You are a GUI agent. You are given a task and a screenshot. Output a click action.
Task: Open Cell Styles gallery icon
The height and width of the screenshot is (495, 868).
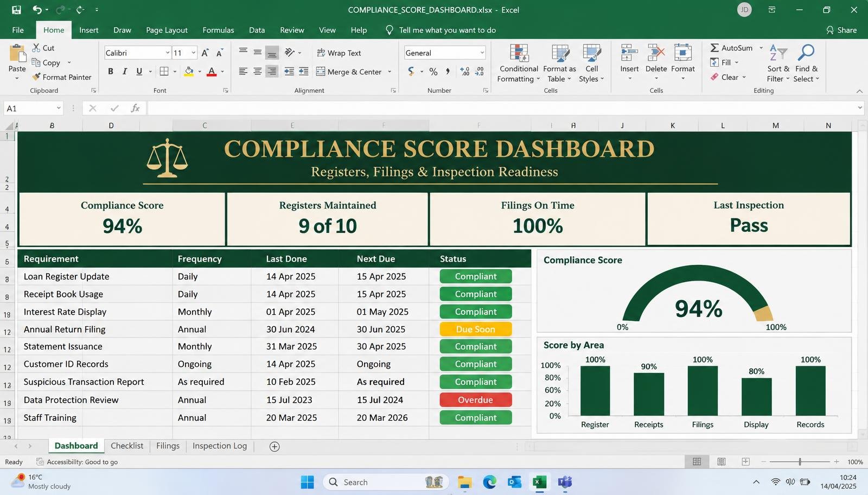(x=592, y=53)
